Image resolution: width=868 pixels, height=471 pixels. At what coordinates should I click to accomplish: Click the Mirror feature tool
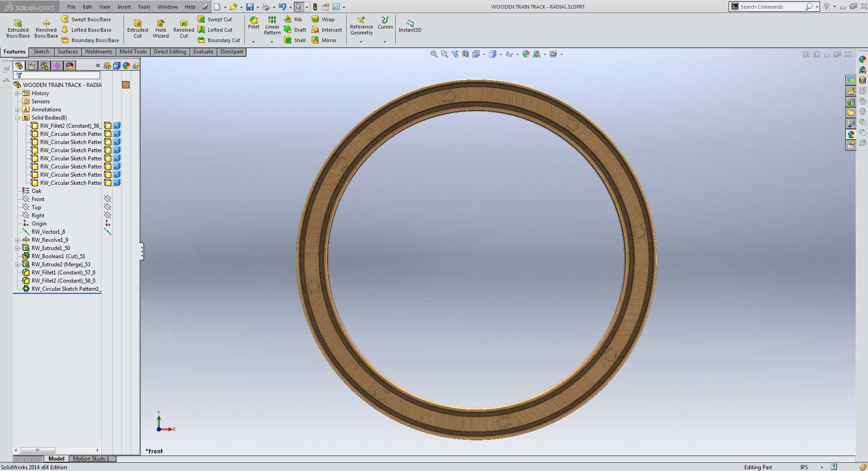pyautogui.click(x=324, y=40)
